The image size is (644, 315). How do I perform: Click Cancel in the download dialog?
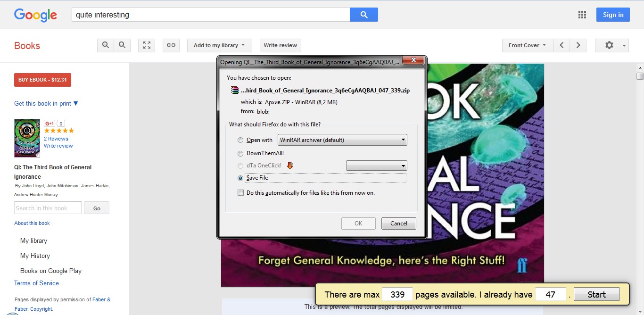398,224
